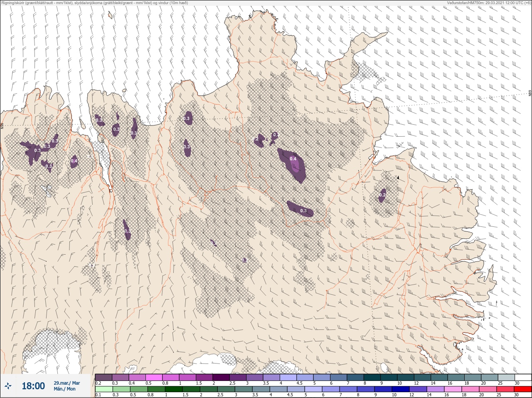This screenshot has height=398, width=532.
Task: Select the bright pink 0.5 swatch in the upper legend
Action: coord(154,377)
